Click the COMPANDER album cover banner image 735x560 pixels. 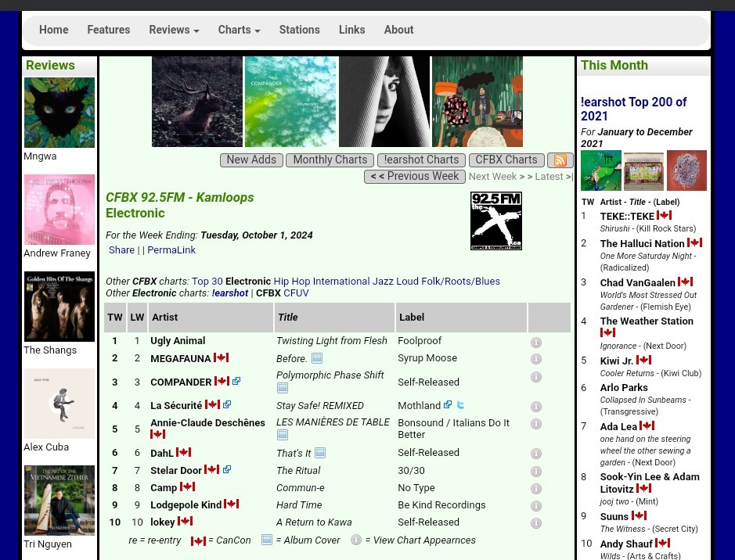coord(290,102)
